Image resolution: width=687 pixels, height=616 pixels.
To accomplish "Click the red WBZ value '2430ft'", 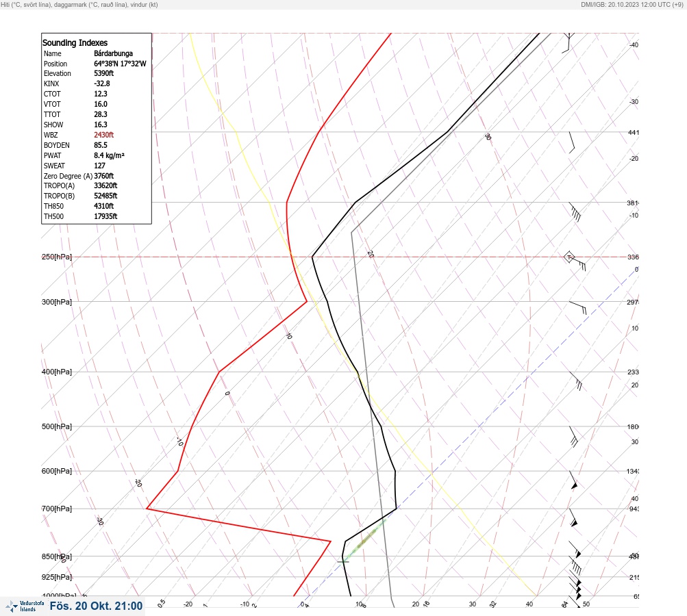I will coord(104,135).
